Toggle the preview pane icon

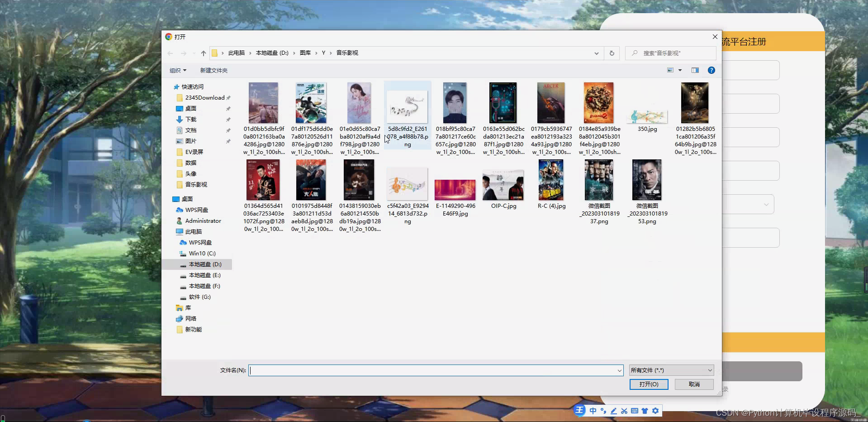pyautogui.click(x=695, y=70)
